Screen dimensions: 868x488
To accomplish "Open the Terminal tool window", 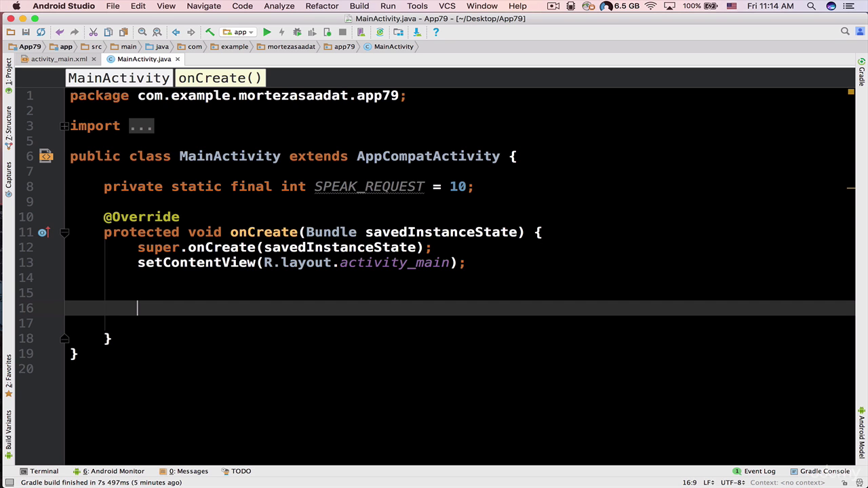I will [x=39, y=471].
